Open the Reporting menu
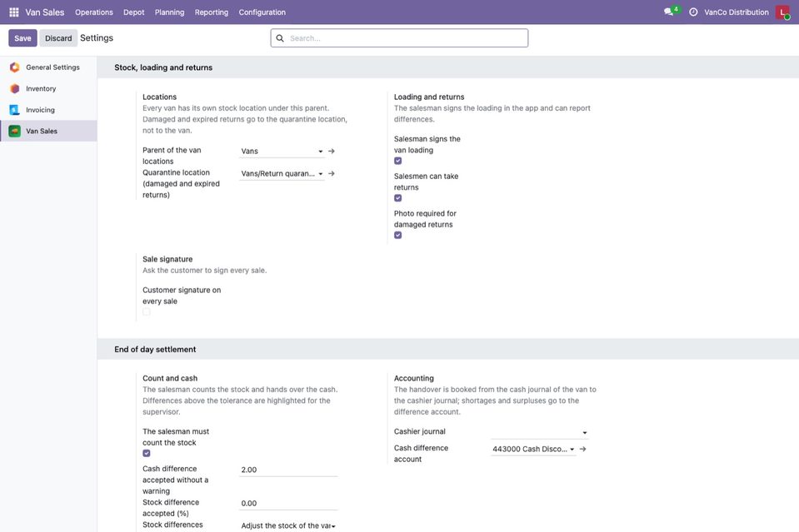The image size is (799, 532). click(212, 12)
